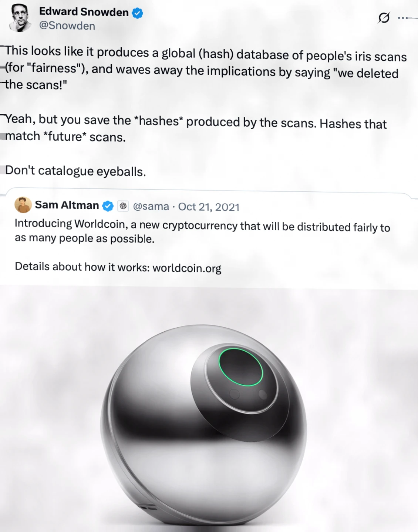
Task: Open the three-dot more options menu
Action: [x=403, y=17]
